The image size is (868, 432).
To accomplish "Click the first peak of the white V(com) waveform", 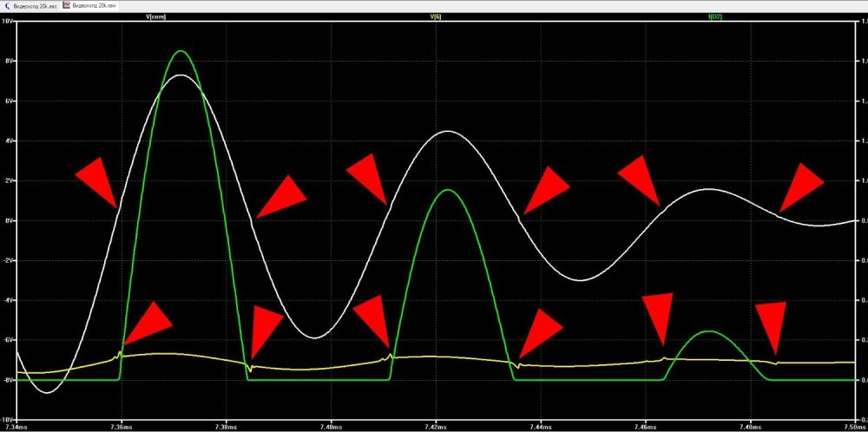I will coord(180,75).
